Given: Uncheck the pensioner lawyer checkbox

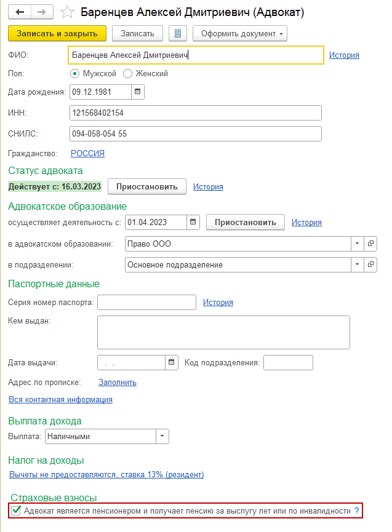Looking at the screenshot, I should pyautogui.click(x=17, y=510).
